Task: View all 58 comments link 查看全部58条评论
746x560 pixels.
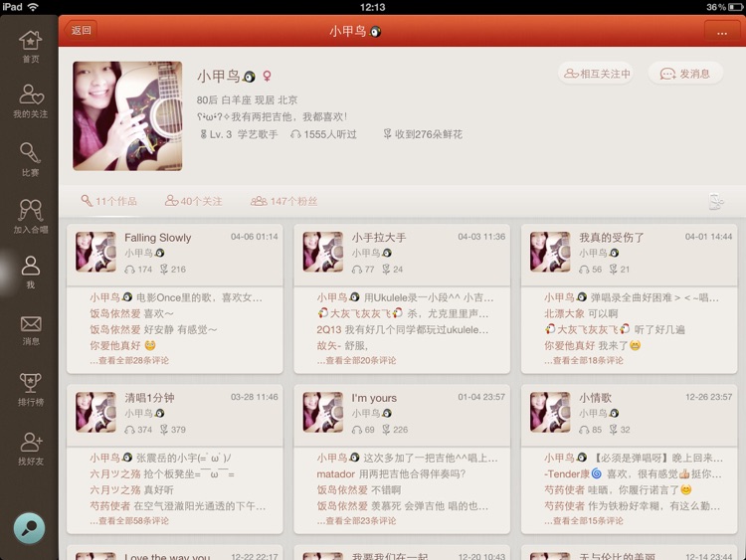Action: click(x=129, y=521)
